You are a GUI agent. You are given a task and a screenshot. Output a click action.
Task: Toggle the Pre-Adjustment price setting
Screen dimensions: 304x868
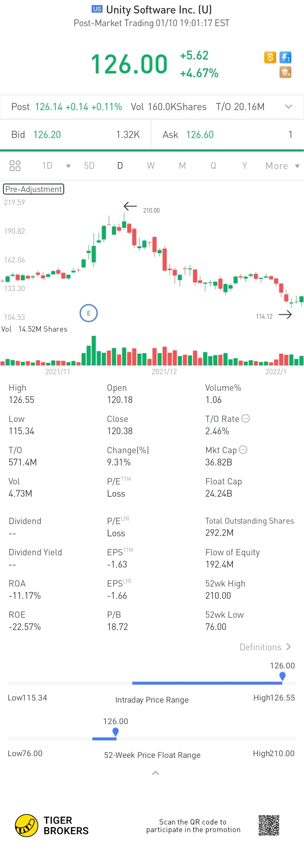pyautogui.click(x=34, y=189)
